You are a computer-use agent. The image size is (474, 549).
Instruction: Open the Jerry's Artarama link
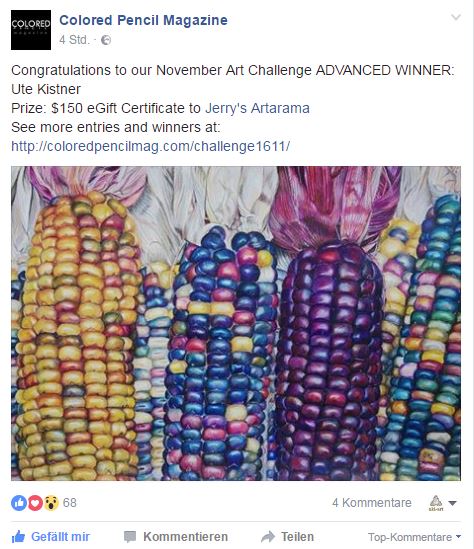(x=257, y=108)
